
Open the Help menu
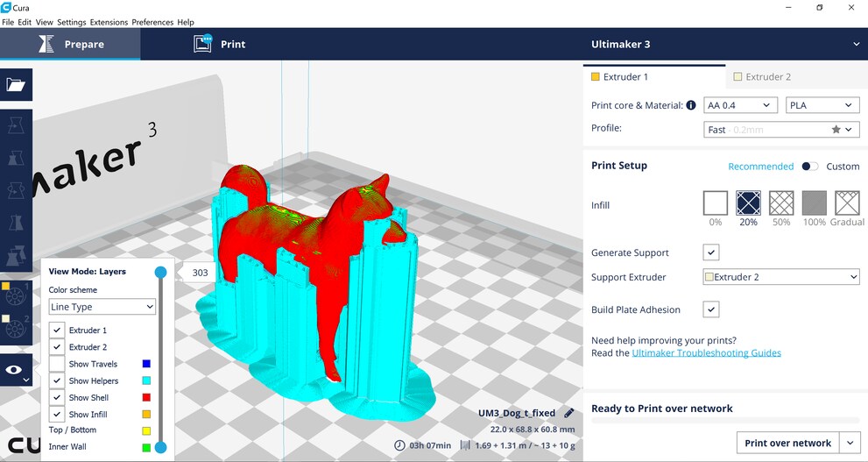186,22
